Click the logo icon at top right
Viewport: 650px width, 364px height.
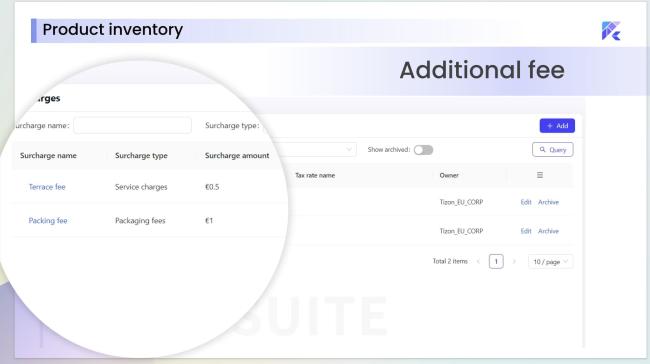pyautogui.click(x=611, y=31)
